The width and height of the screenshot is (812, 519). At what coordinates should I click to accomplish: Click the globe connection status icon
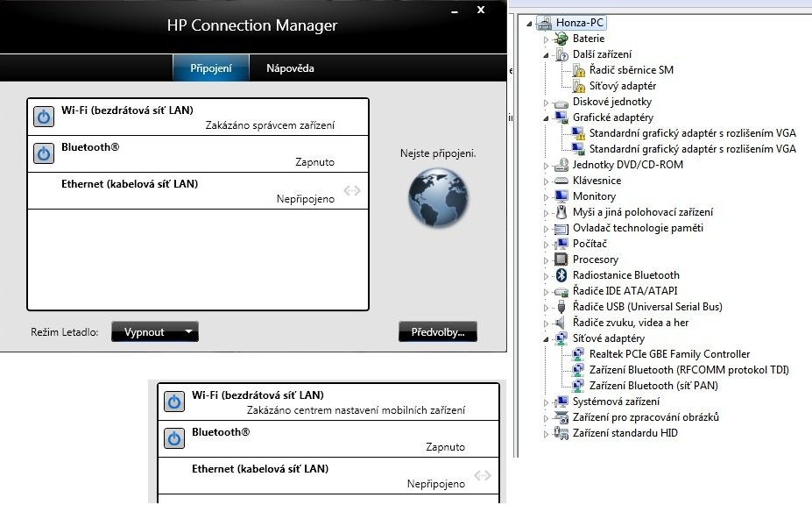pos(438,199)
